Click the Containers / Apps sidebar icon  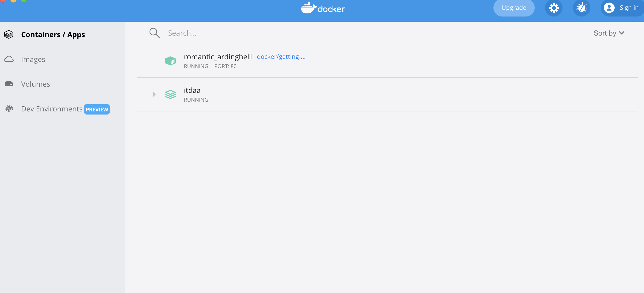point(9,34)
